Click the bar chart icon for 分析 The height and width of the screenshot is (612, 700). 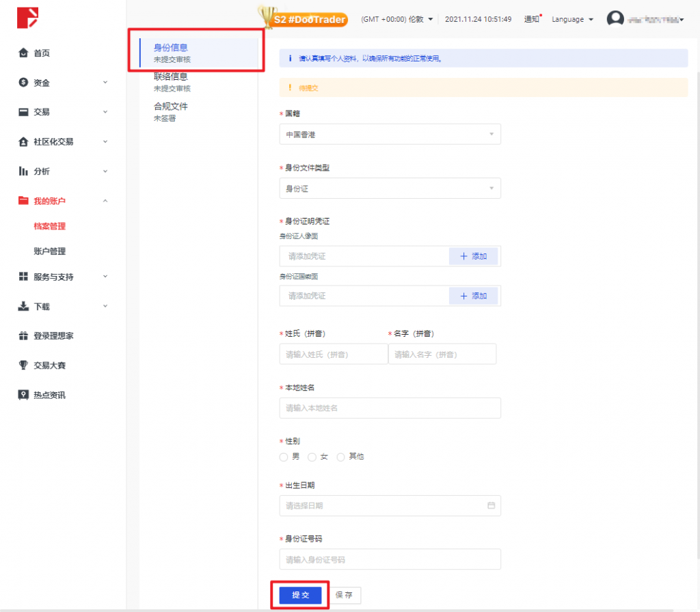click(x=23, y=171)
